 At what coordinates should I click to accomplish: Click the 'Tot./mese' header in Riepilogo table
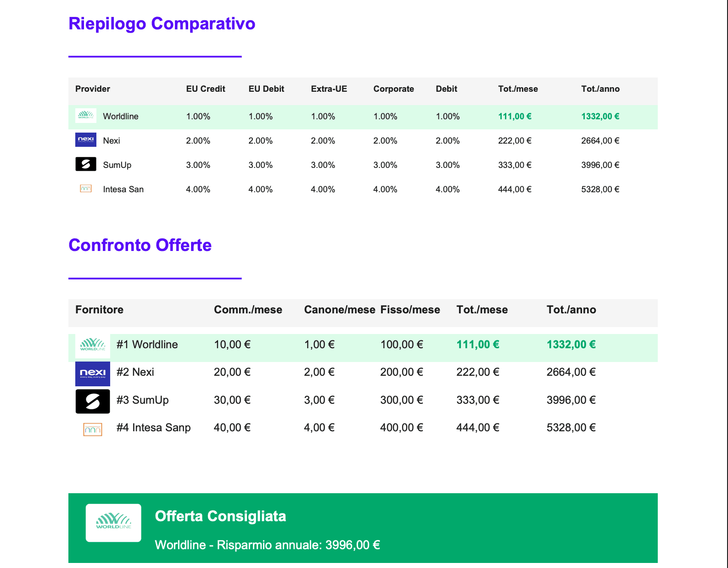click(x=518, y=89)
